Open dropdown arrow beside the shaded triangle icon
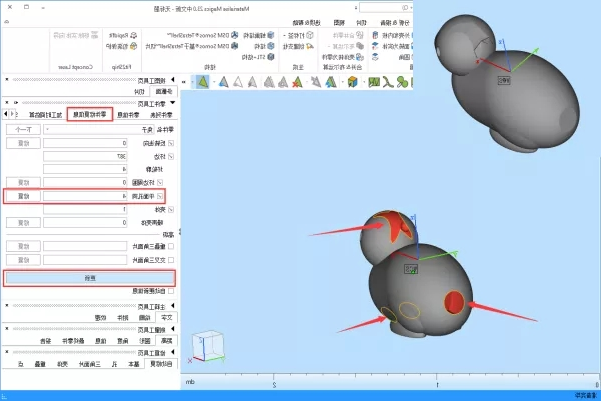Viewport: 601px width, 401px height. pyautogui.click(x=192, y=82)
